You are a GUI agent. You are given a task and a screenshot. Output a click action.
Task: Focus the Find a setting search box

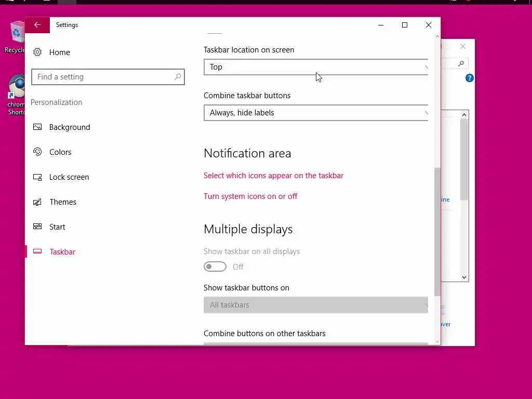coord(108,77)
